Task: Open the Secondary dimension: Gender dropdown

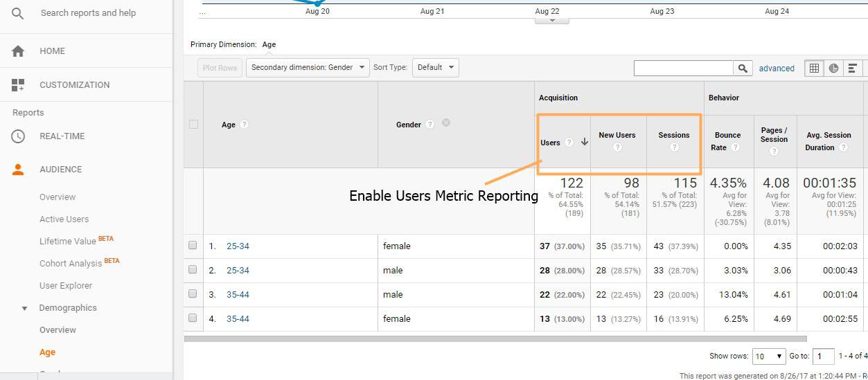Action: pyautogui.click(x=308, y=68)
